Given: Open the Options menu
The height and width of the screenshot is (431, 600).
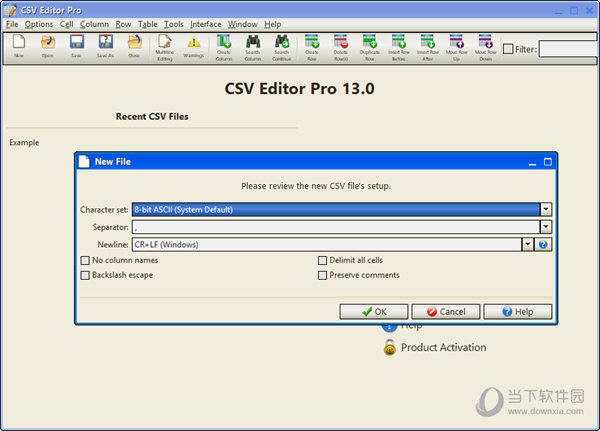Looking at the screenshot, I should click(39, 24).
